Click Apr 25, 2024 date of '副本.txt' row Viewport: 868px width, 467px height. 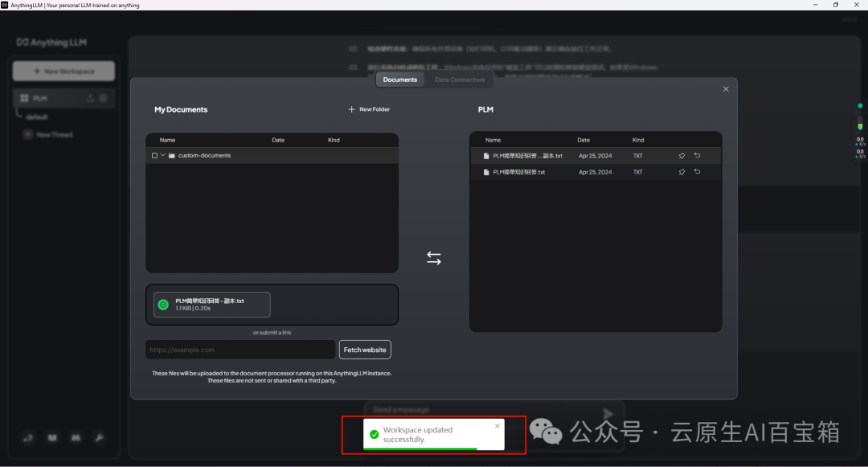[x=595, y=156]
